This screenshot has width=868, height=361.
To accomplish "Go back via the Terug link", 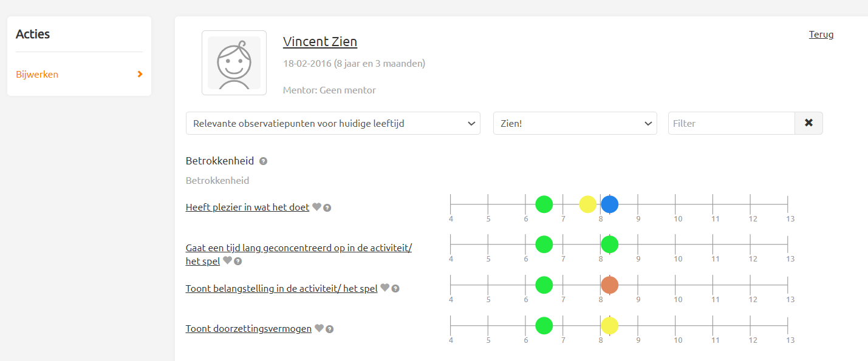I will [x=821, y=35].
